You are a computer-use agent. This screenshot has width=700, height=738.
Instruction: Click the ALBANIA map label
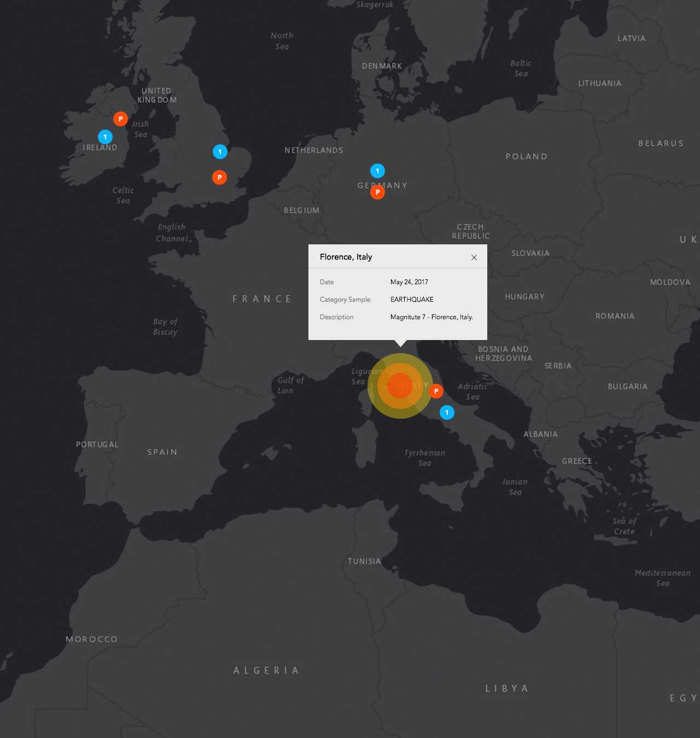coord(541,434)
